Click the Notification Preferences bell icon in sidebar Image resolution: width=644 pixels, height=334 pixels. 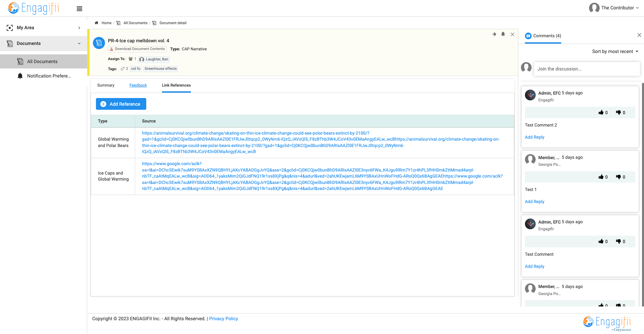tap(20, 76)
